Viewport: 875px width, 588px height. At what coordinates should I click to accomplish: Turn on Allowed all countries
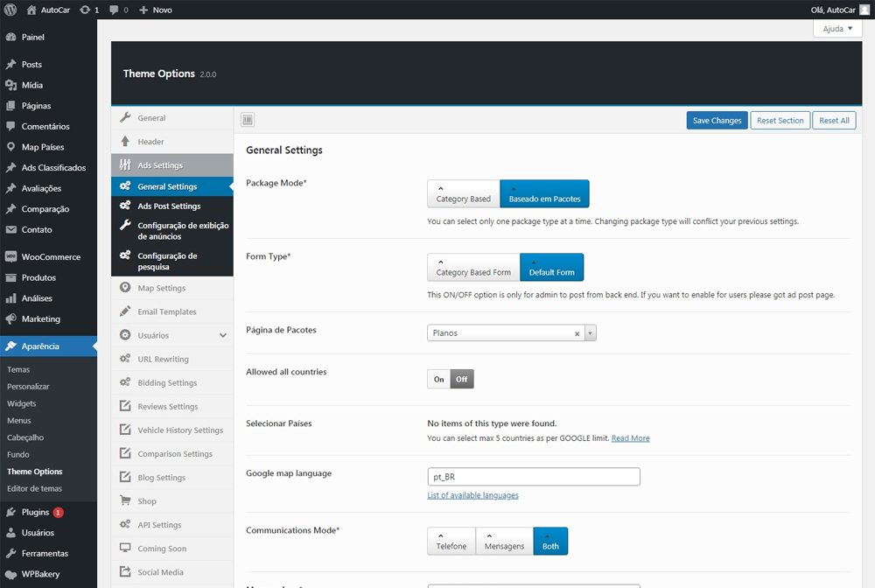[438, 379]
